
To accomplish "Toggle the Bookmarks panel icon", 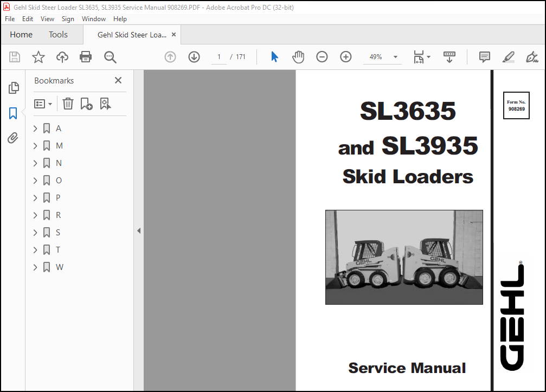I will click(13, 113).
